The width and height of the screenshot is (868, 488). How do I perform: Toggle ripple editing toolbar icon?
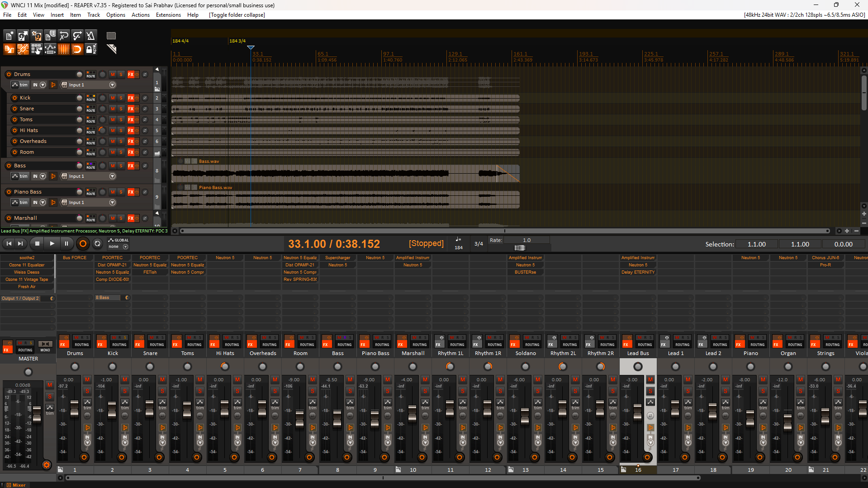click(37, 49)
